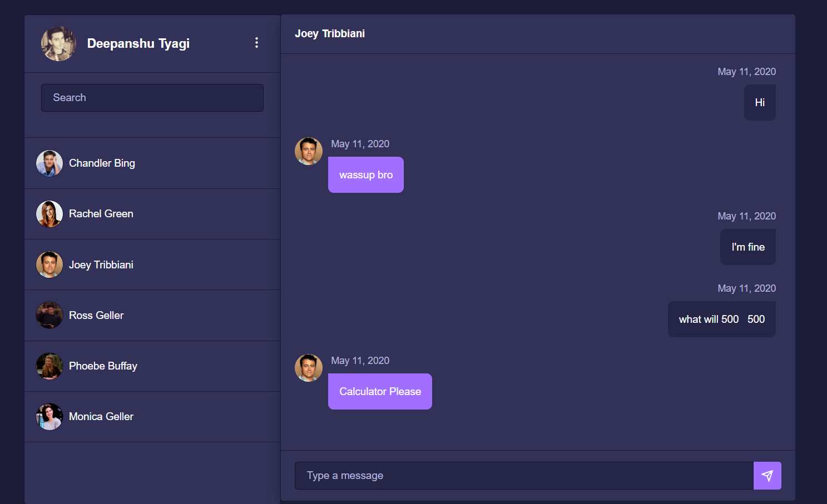Click Joey's avatar next to 'wassup bro' message
827x504 pixels.
coord(308,151)
